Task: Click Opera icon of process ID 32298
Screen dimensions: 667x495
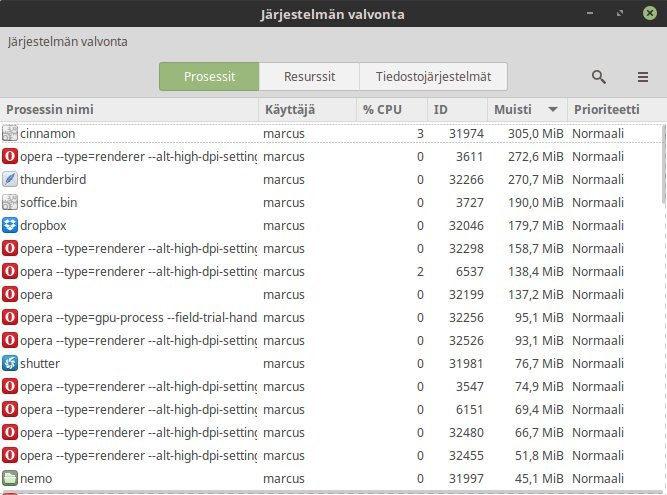Action: (x=10, y=248)
